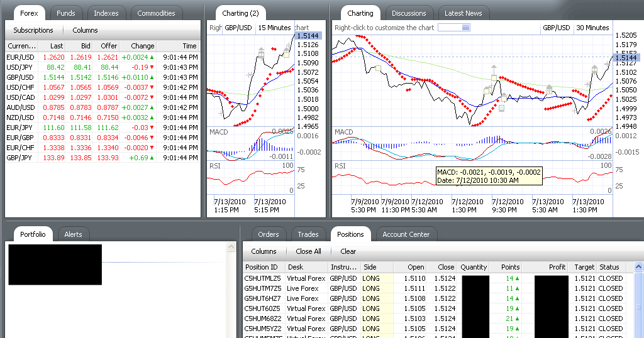Viewport: 644px width, 338px height.
Task: Click the down arrow in EUR/JPY row
Action: pyautogui.click(x=152, y=128)
